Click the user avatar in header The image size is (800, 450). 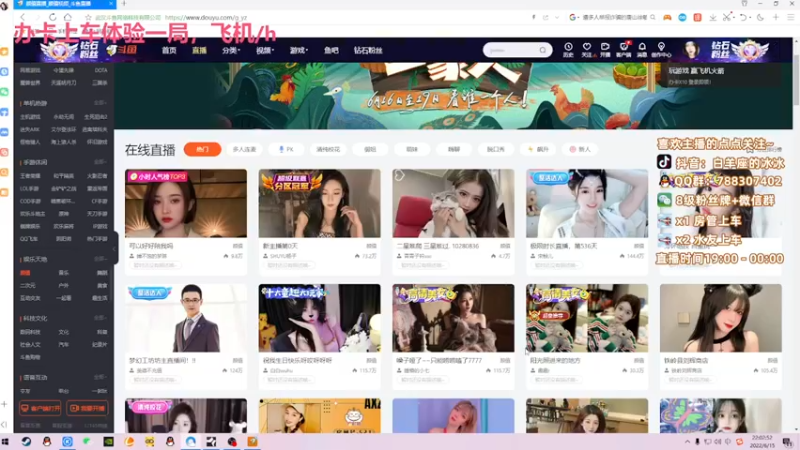(x=691, y=50)
